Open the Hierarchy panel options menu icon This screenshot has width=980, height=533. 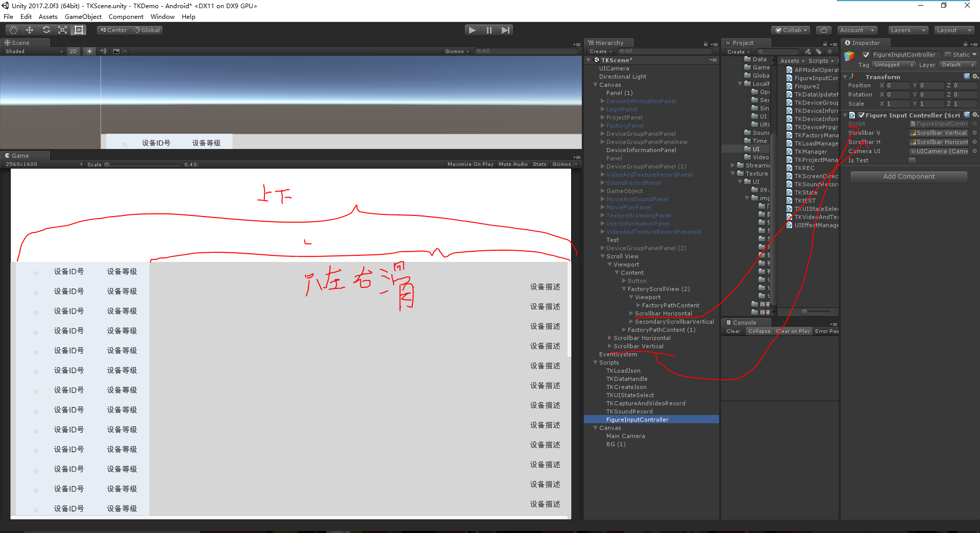coord(714,44)
